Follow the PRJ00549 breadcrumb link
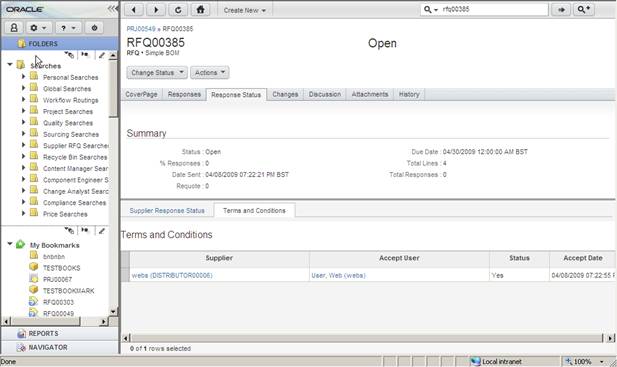This screenshot has height=367, width=617. click(x=141, y=29)
